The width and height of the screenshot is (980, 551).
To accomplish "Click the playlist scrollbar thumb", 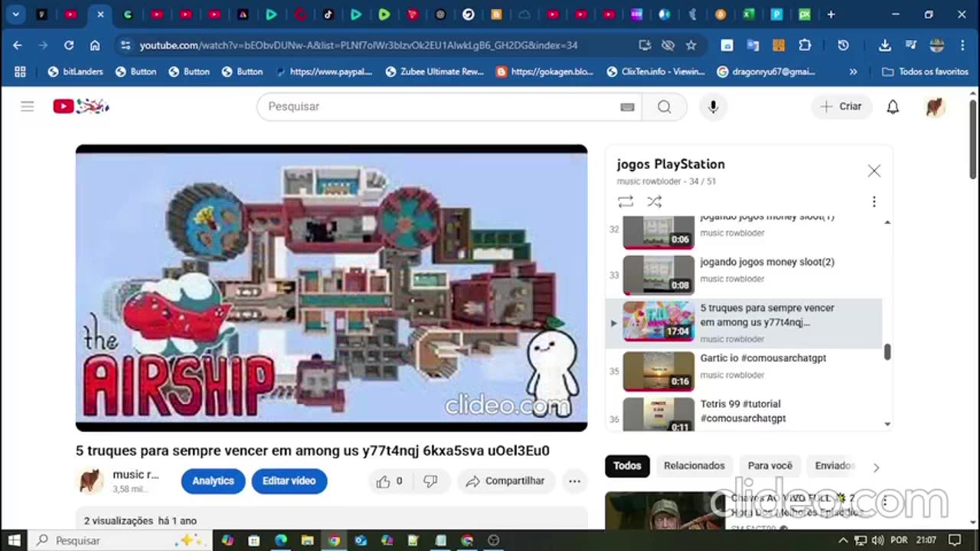I will [x=887, y=351].
